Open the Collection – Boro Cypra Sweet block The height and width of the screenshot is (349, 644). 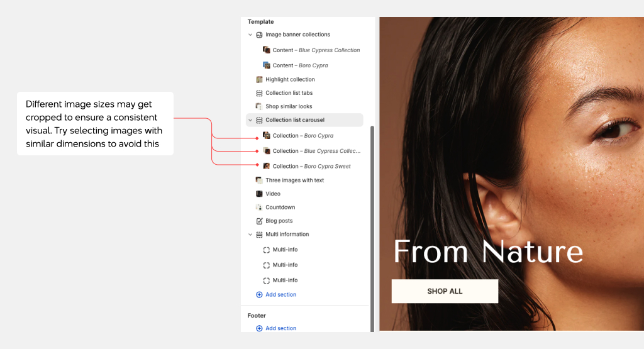[x=311, y=167]
